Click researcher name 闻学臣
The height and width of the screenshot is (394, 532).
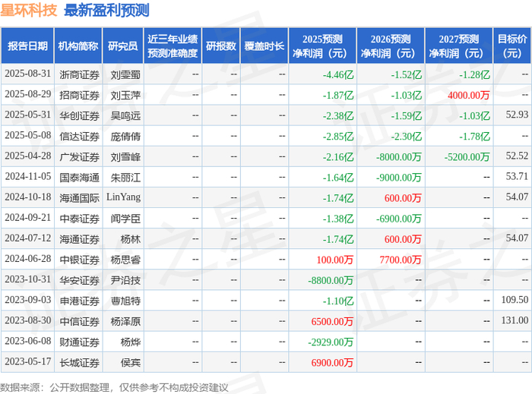click(x=125, y=219)
